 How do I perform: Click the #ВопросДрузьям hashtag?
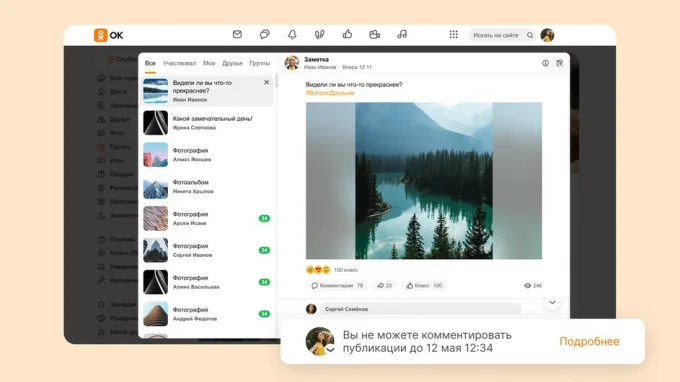click(330, 93)
